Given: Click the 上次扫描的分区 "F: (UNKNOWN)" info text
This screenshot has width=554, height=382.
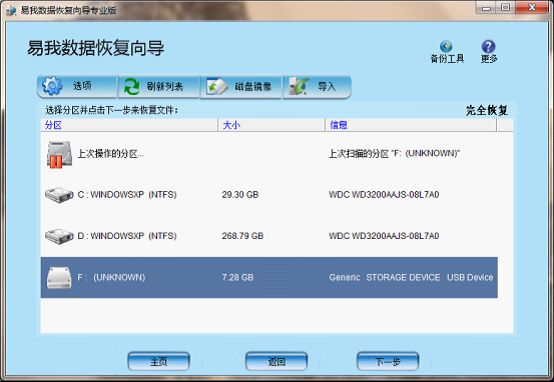Looking at the screenshot, I should 394,154.
